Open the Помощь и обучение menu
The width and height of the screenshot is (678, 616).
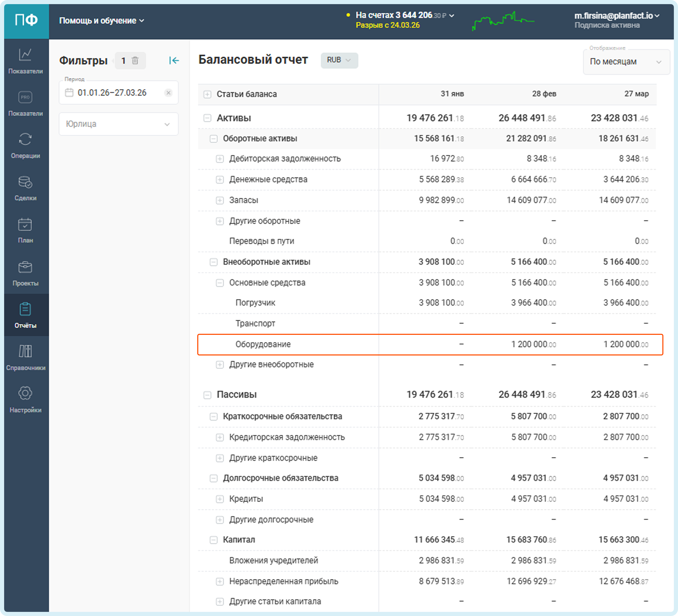point(101,21)
